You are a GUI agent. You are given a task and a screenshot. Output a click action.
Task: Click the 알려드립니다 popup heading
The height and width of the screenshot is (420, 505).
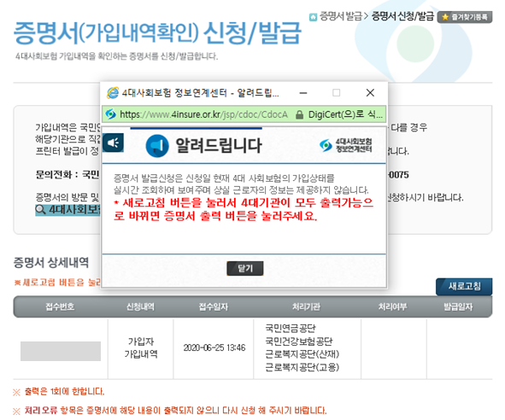[219, 145]
